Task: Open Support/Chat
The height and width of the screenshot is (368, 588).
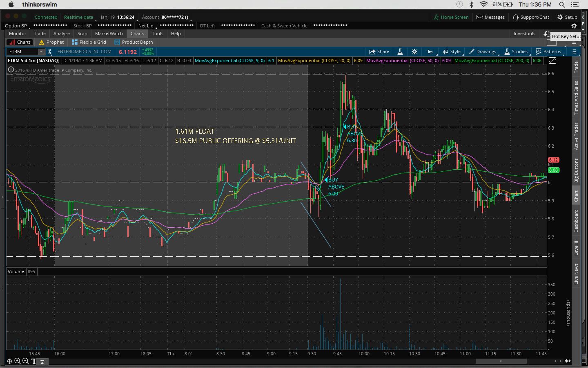Action: [531, 17]
